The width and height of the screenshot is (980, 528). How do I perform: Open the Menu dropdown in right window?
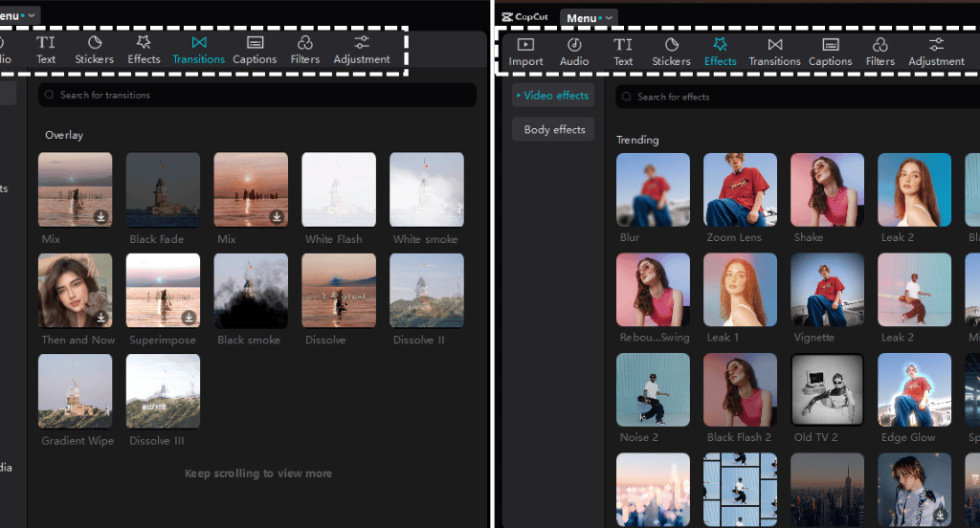[589, 17]
